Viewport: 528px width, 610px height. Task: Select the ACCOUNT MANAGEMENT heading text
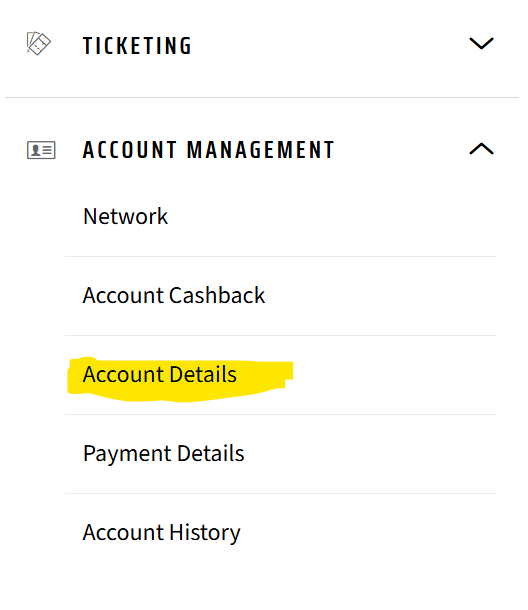click(x=209, y=150)
